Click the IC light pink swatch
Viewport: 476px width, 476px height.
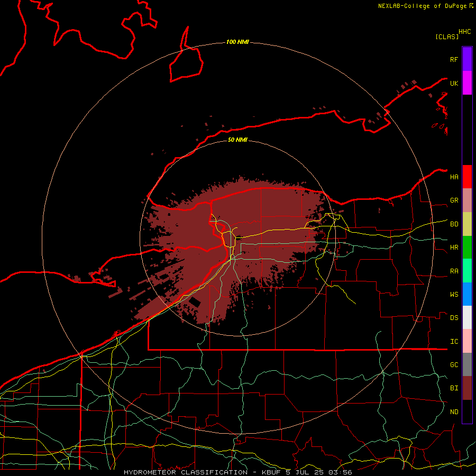coord(467,341)
